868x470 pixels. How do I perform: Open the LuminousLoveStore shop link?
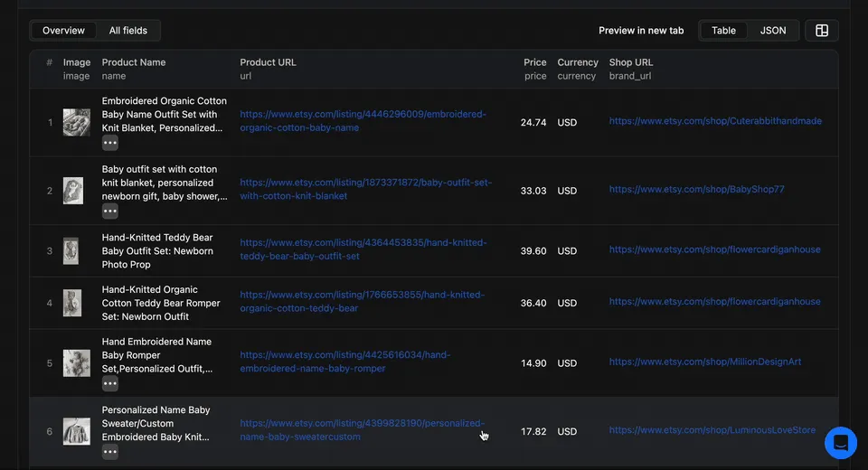(x=712, y=431)
